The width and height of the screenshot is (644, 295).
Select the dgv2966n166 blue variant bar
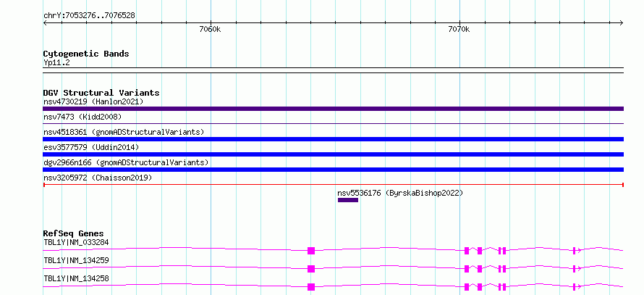tap(333, 170)
